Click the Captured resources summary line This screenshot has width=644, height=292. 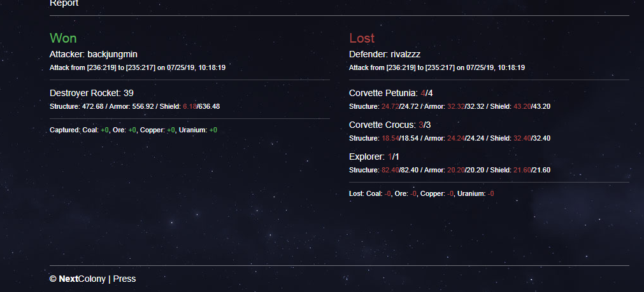click(134, 130)
